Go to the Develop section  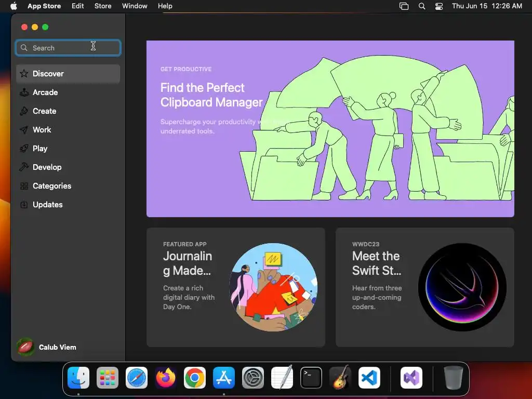coord(68,167)
